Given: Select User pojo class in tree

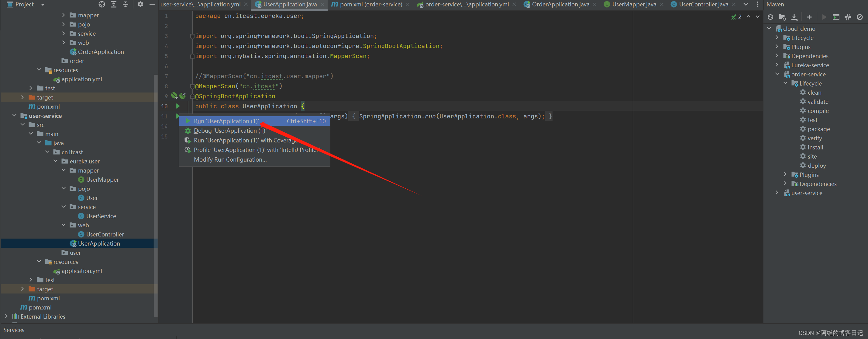Looking at the screenshot, I should pos(92,198).
